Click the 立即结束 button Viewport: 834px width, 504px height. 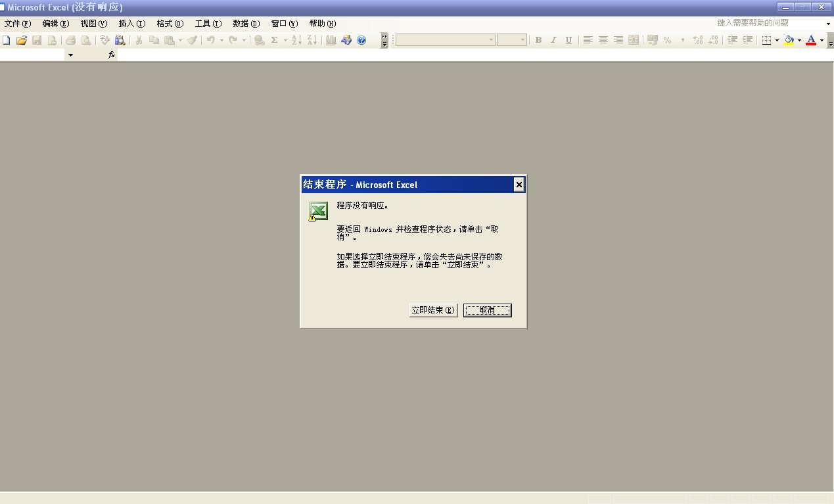coord(432,309)
